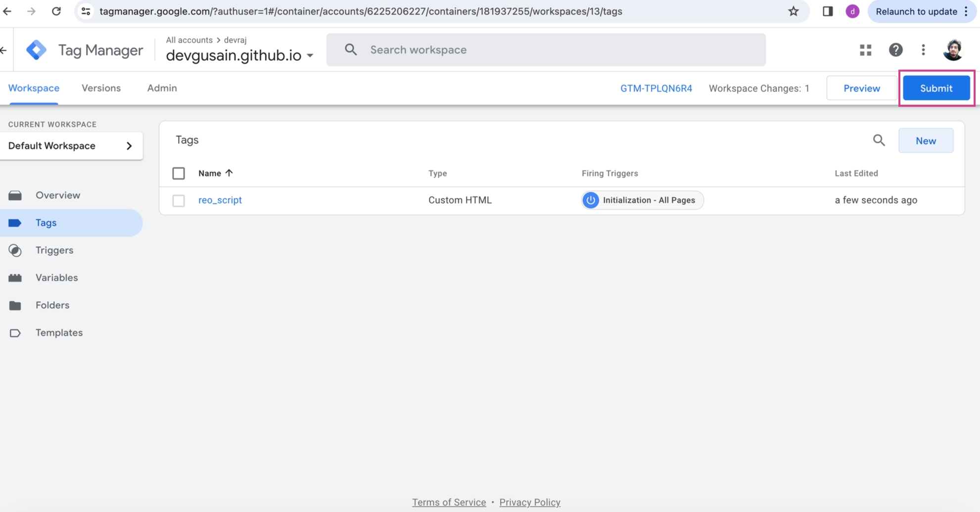Image resolution: width=980 pixels, height=512 pixels.
Task: Tick the reo_script row checkbox
Action: pos(179,200)
